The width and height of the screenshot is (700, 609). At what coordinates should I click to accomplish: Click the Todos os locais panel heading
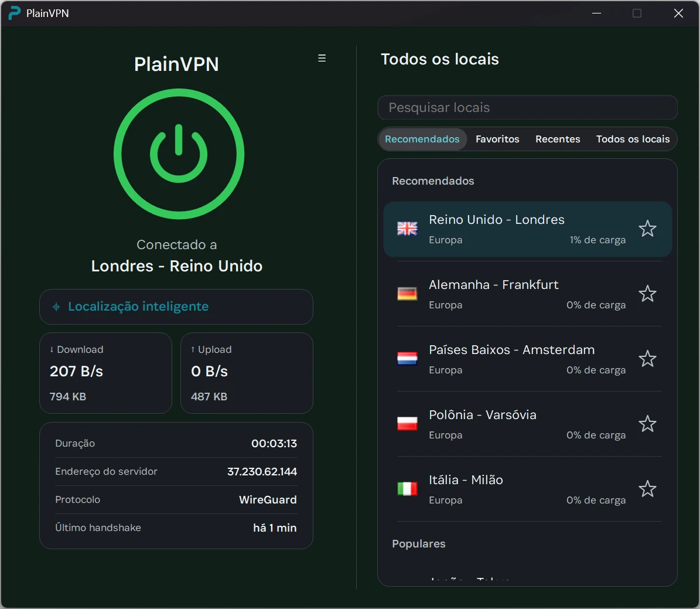(x=440, y=59)
